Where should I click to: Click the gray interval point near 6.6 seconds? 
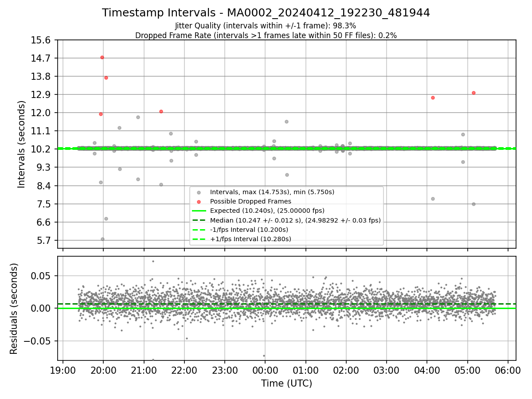click(106, 219)
